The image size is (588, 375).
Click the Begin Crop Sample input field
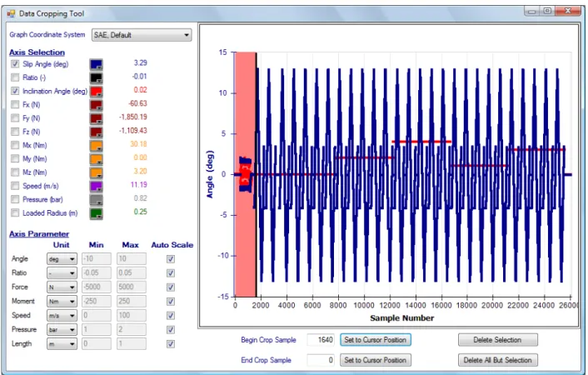[321, 340]
